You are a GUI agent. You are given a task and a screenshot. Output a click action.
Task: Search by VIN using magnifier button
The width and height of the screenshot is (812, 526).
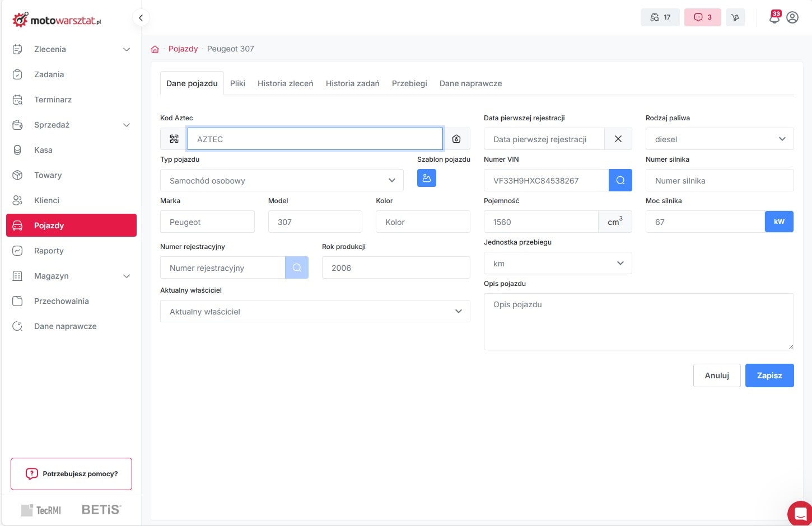pyautogui.click(x=620, y=180)
